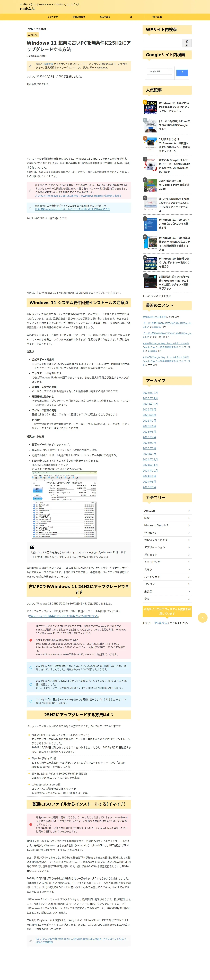
Task: Click the clock icon beside 2025年10月24日
Action: pyautogui.click(x=27, y=56)
